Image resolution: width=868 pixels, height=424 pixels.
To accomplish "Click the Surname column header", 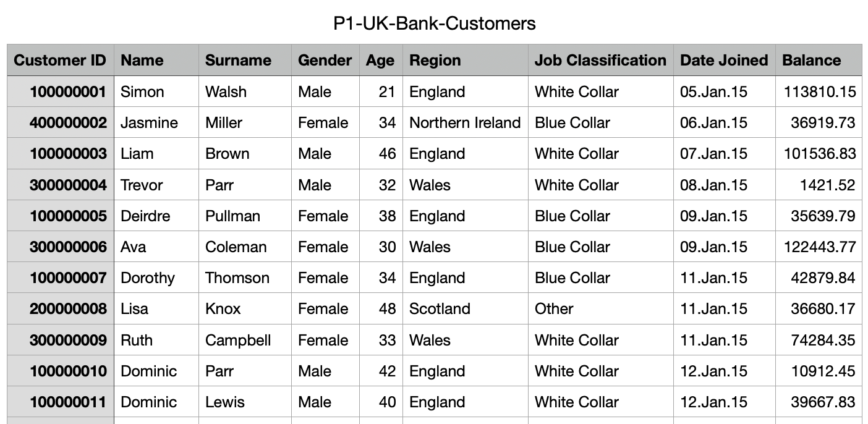I will (238, 60).
